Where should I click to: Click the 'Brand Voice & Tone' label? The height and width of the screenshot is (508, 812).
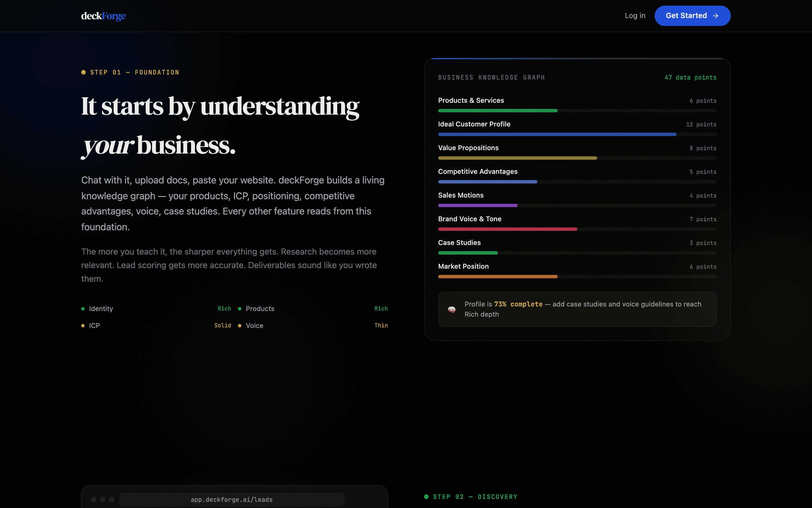coord(469,219)
